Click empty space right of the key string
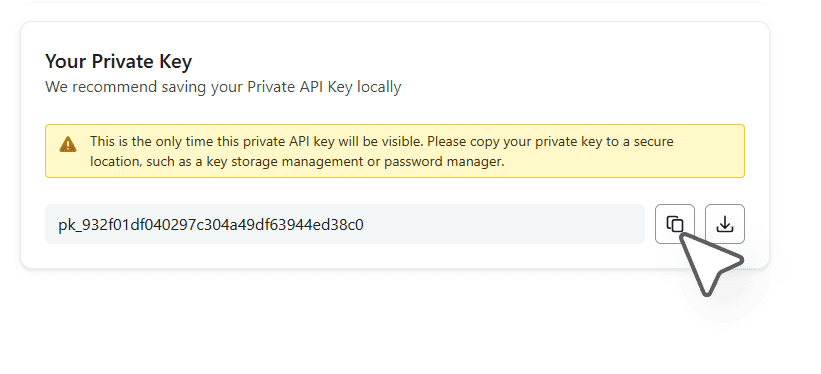Image resolution: width=821 pixels, height=374 pixels. (x=503, y=224)
